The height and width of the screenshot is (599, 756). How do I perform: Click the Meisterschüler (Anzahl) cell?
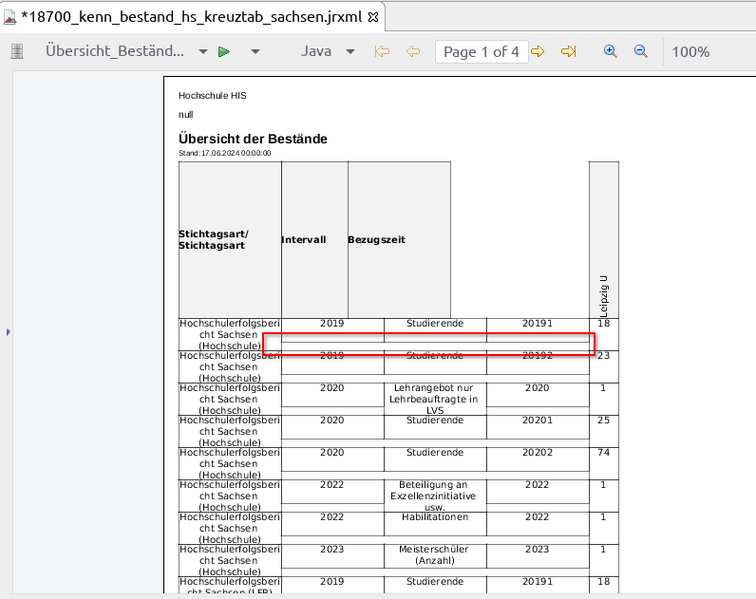(435, 555)
